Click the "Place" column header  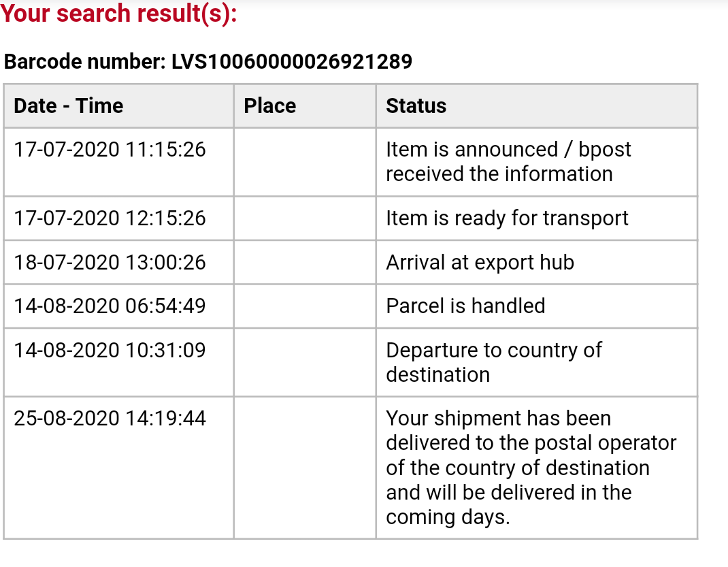tap(270, 106)
